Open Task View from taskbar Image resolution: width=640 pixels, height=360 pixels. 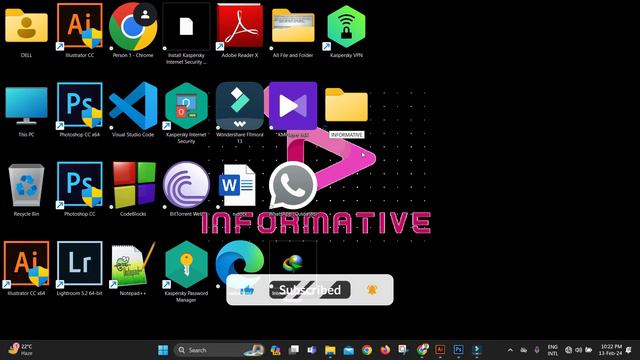[293, 350]
